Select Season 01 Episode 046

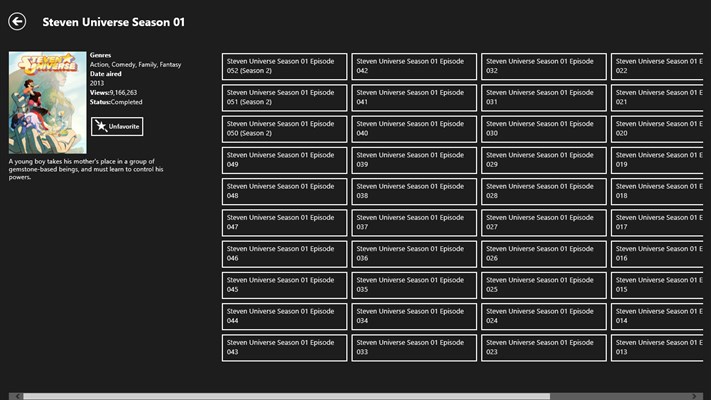[x=285, y=254]
